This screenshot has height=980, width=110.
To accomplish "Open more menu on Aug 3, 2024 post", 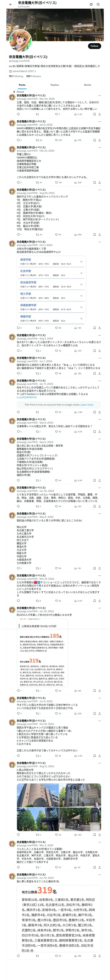I will (99, 335).
